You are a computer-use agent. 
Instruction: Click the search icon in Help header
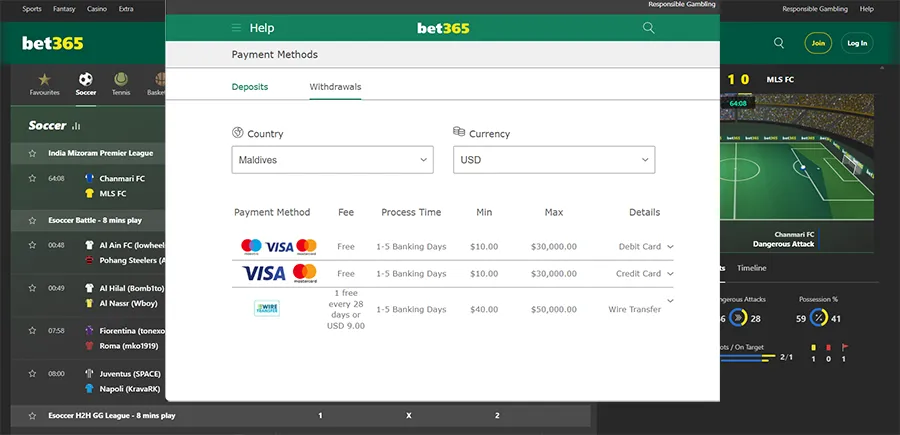(x=649, y=28)
